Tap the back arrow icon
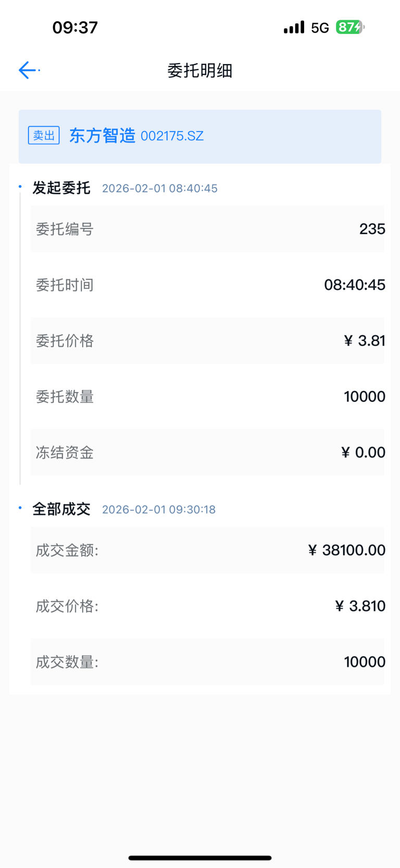Screen dimensions: 400x868 28,70
